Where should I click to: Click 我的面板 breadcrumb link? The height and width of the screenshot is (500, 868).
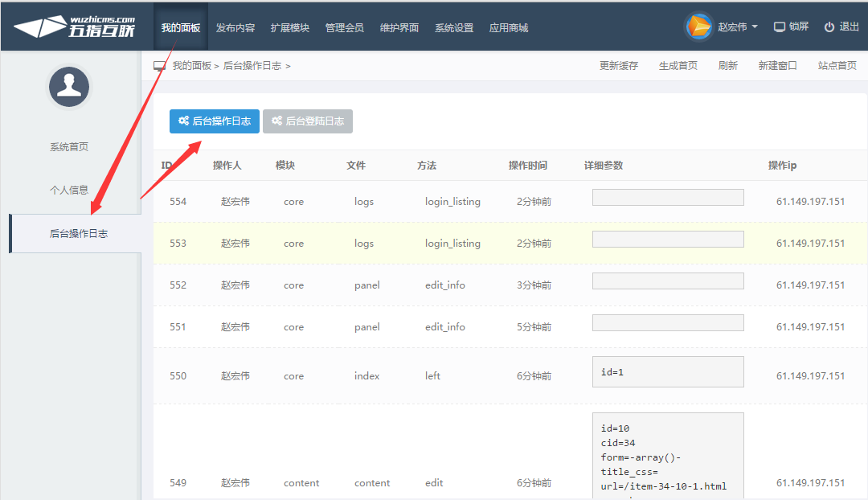click(x=191, y=66)
